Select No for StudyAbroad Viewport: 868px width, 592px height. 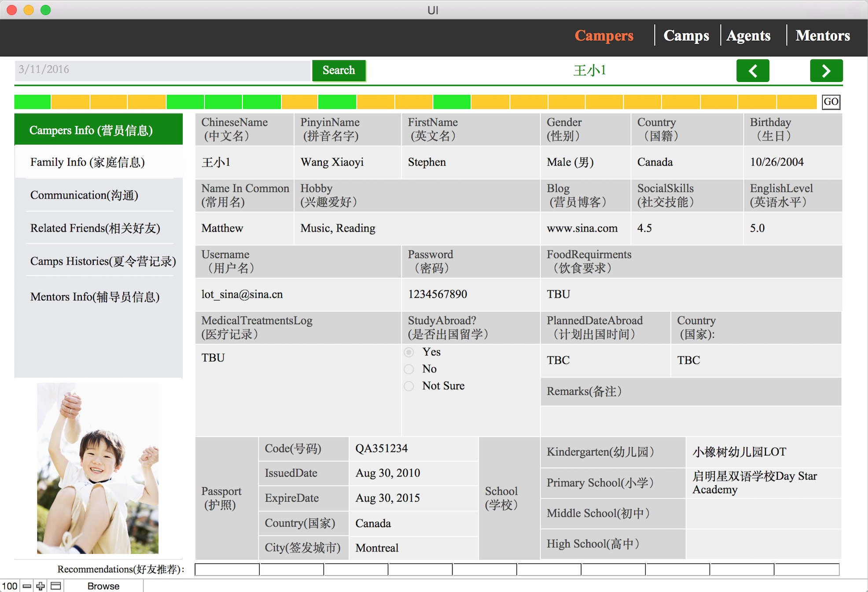click(x=409, y=369)
